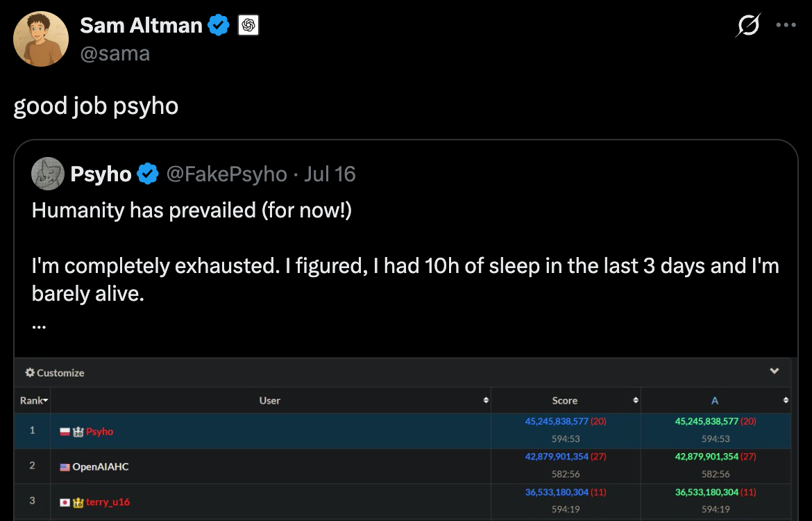Click the Grok slashed-circle icon
Screen dimensions: 812x521
pyautogui.click(x=748, y=26)
